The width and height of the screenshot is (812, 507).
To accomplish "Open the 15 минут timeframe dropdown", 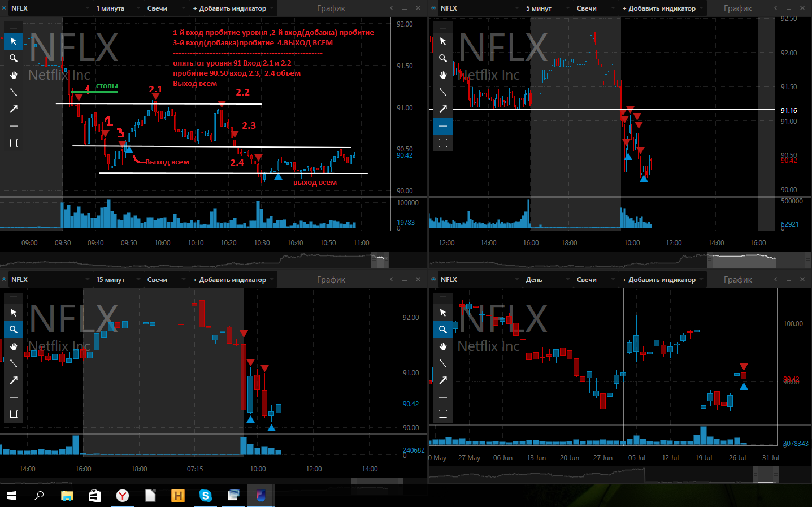I will coord(118,280).
